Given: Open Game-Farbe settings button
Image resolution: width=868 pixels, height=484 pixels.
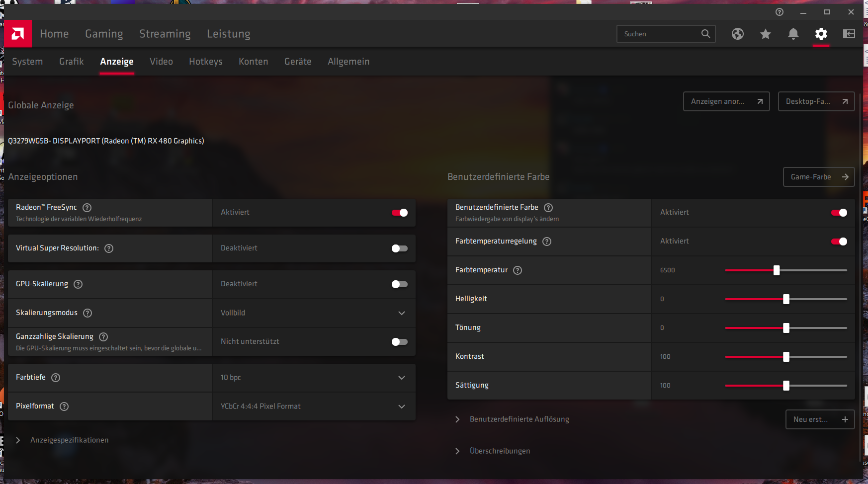Looking at the screenshot, I should [x=819, y=177].
